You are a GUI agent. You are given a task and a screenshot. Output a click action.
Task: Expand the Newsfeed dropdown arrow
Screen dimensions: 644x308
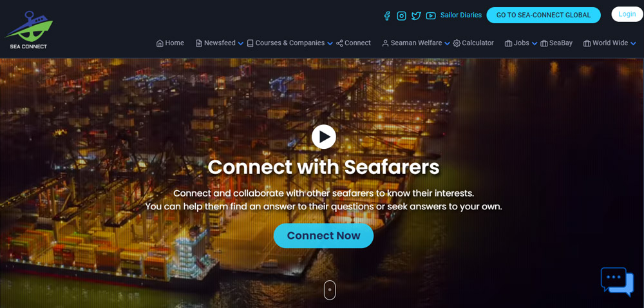point(241,44)
